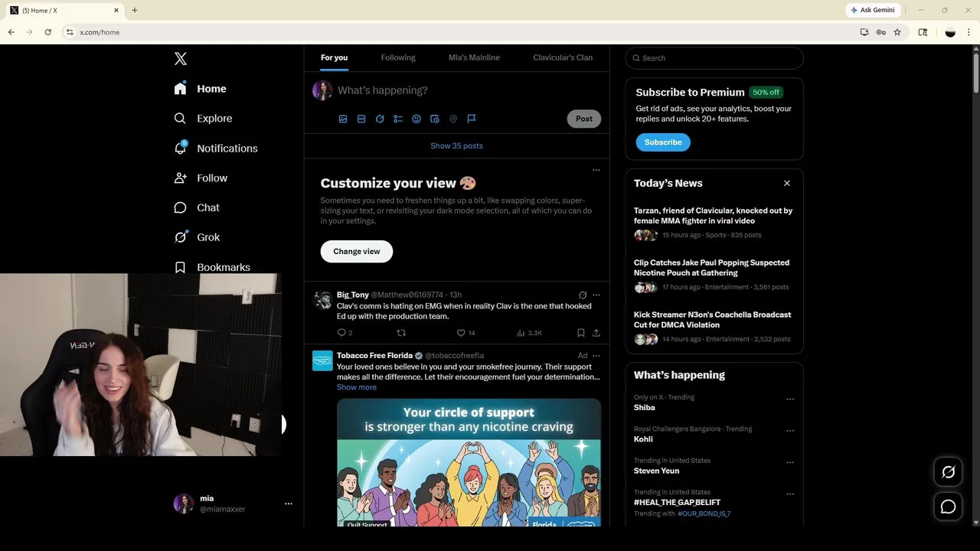Image resolution: width=980 pixels, height=551 pixels.
Task: Open more options for Steven Yeun trend
Action: (x=790, y=462)
